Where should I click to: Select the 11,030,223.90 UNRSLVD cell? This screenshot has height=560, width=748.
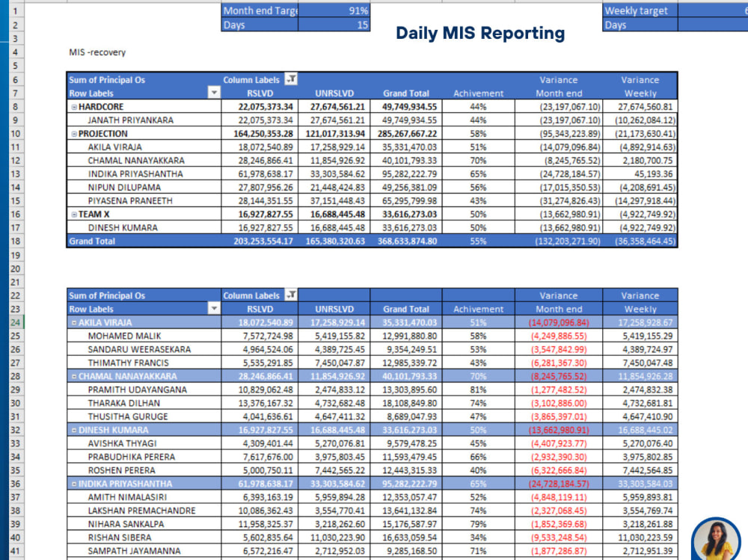[334, 538]
